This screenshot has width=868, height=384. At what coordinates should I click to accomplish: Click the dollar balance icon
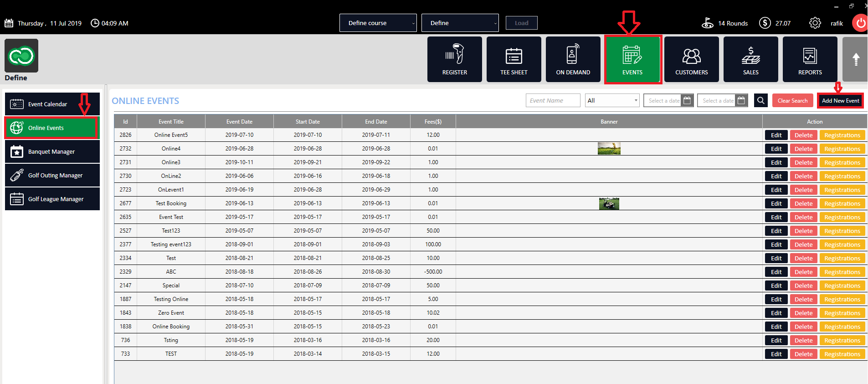(x=765, y=23)
